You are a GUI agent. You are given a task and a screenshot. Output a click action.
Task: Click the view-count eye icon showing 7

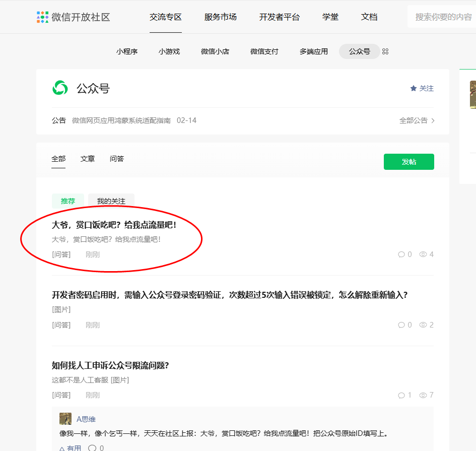423,395
